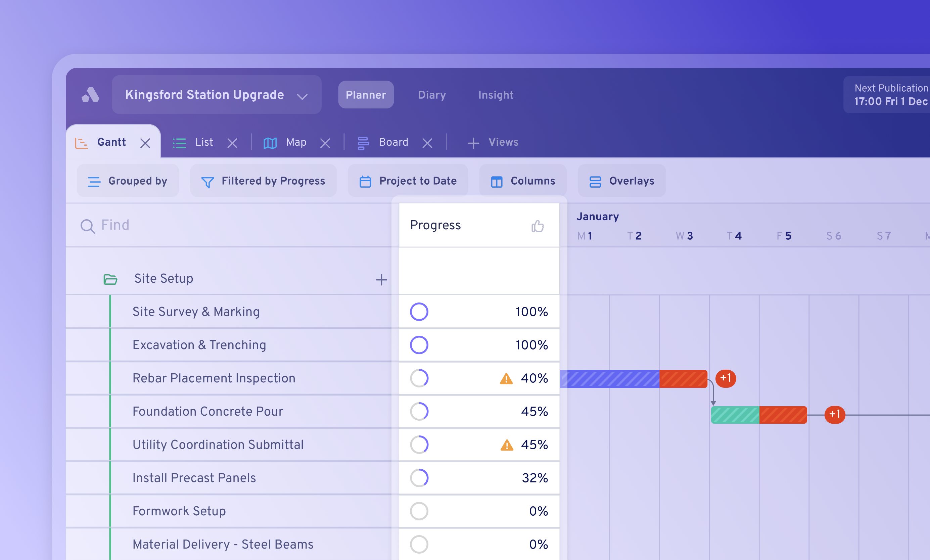Screen dimensions: 930x560
Task: Close the Map tab
Action: tap(325, 143)
